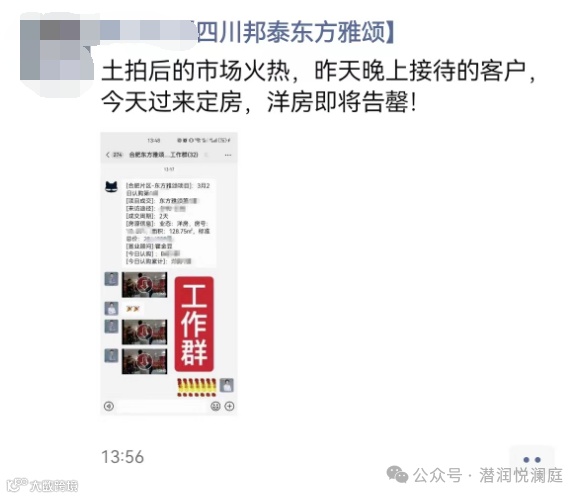Click the 公众号 潜润悦澜庭 watermark

pyautogui.click(x=475, y=475)
